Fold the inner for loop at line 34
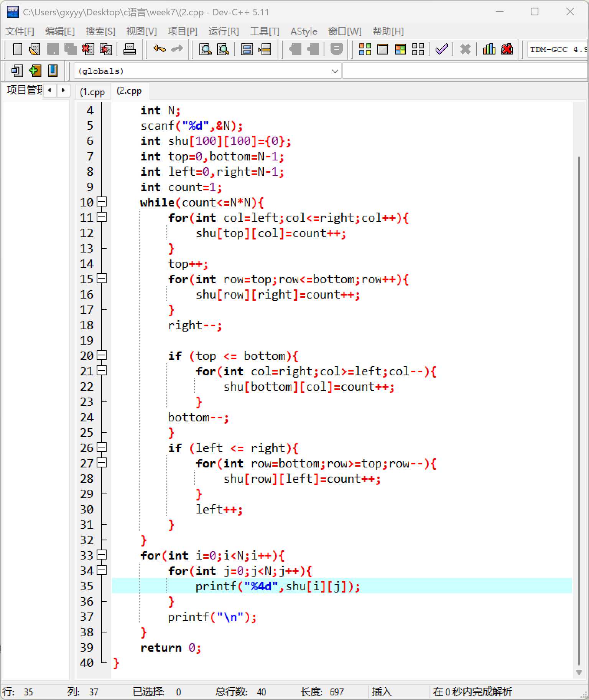The image size is (589, 700). click(102, 570)
